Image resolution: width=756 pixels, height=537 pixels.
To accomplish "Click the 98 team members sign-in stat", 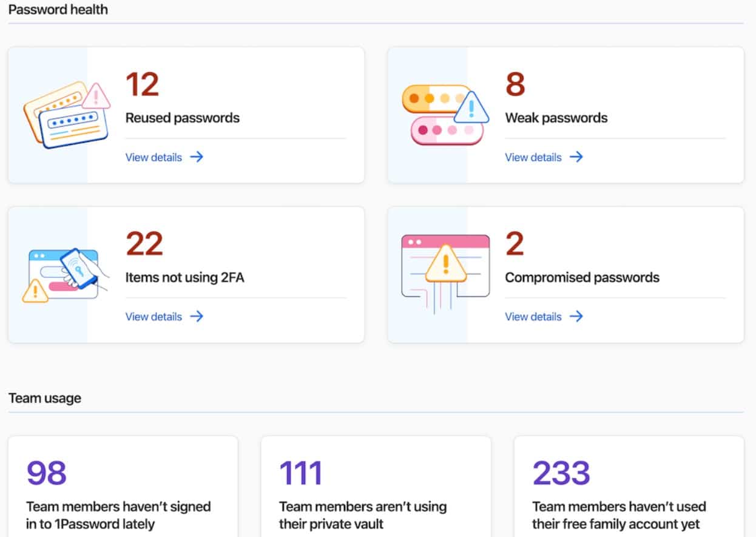I will click(x=47, y=474).
